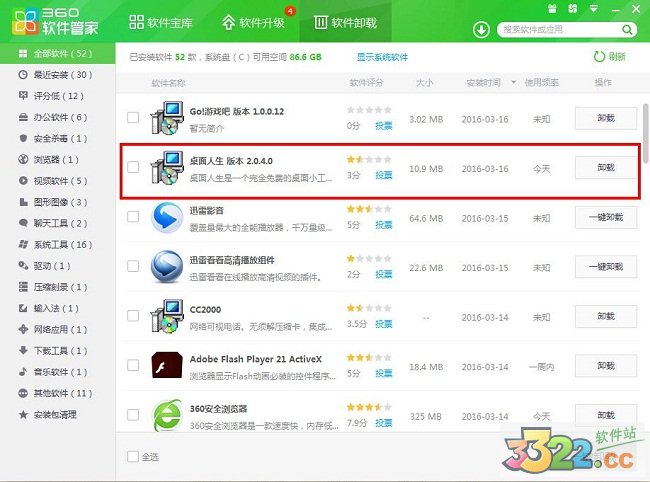
Task: Click the 办公软件 category icon
Action: (x=23, y=117)
